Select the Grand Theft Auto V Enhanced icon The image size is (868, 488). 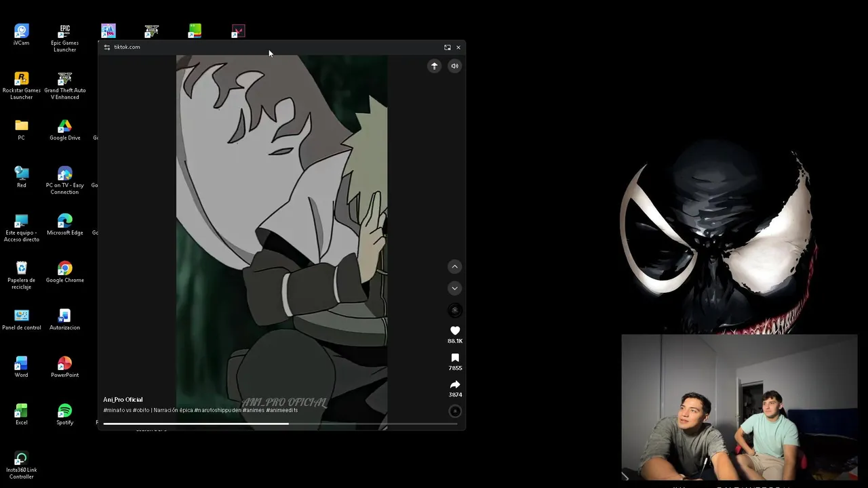[x=65, y=85]
